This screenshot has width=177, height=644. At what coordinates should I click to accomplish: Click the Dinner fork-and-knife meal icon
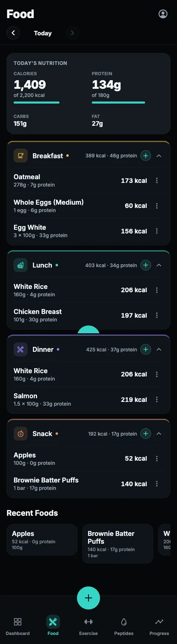pos(21,349)
